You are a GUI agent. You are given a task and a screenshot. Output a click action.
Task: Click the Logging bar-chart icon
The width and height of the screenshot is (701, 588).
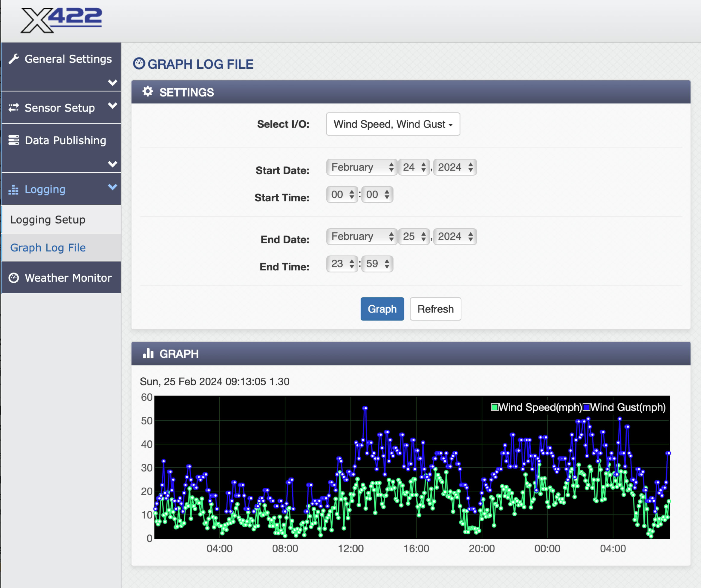pyautogui.click(x=13, y=189)
